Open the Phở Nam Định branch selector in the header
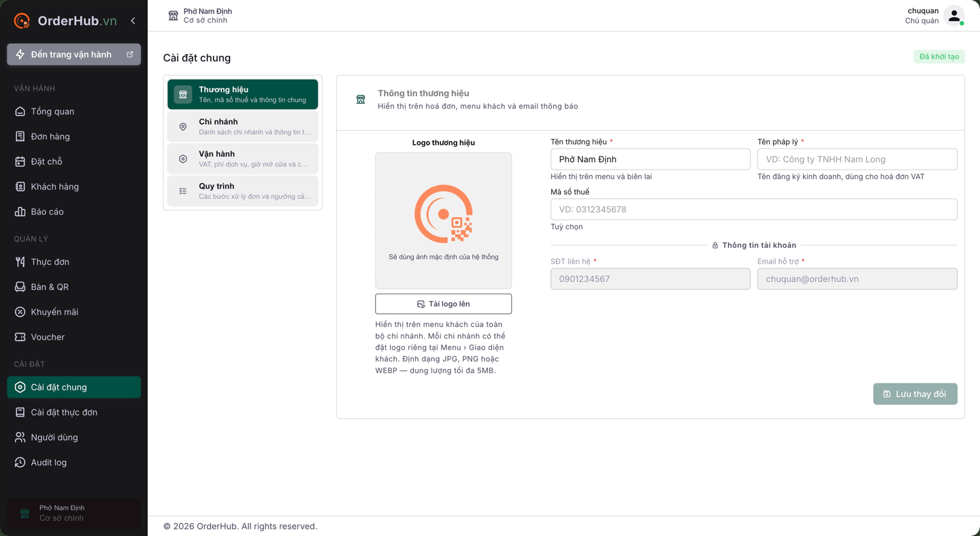Viewport: 980px width, 536px height. click(200, 16)
